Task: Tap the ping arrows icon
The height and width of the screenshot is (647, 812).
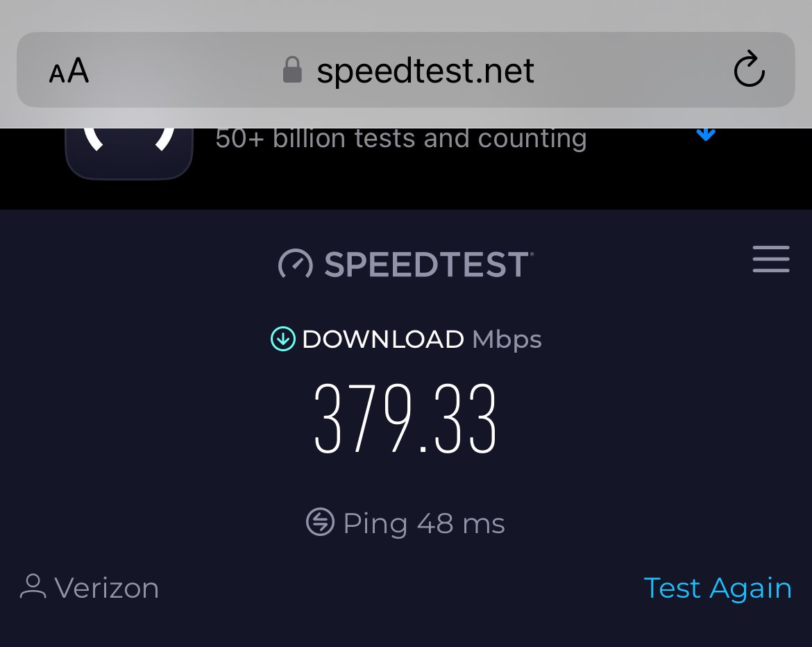Action: [320, 521]
